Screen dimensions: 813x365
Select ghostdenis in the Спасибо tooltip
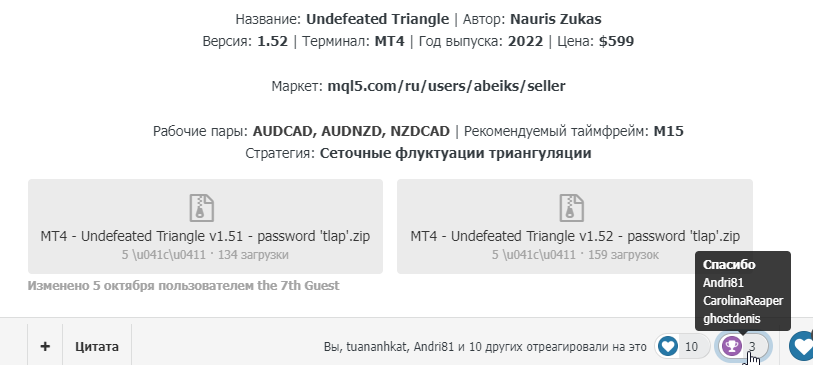coord(732,319)
